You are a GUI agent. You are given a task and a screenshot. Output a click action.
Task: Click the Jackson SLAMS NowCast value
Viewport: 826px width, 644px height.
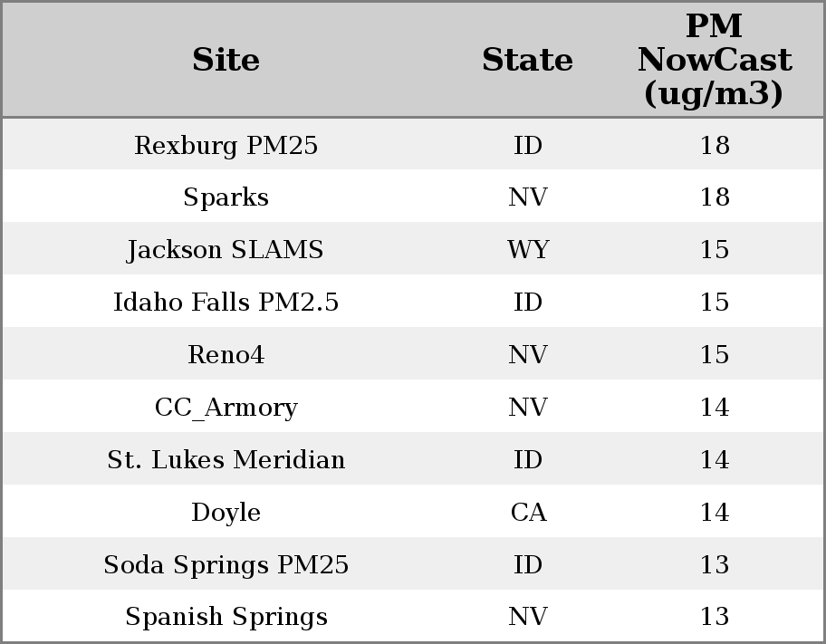click(715, 250)
